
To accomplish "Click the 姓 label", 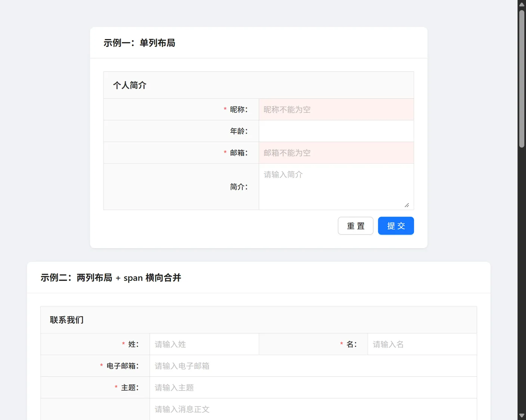I will (133, 344).
